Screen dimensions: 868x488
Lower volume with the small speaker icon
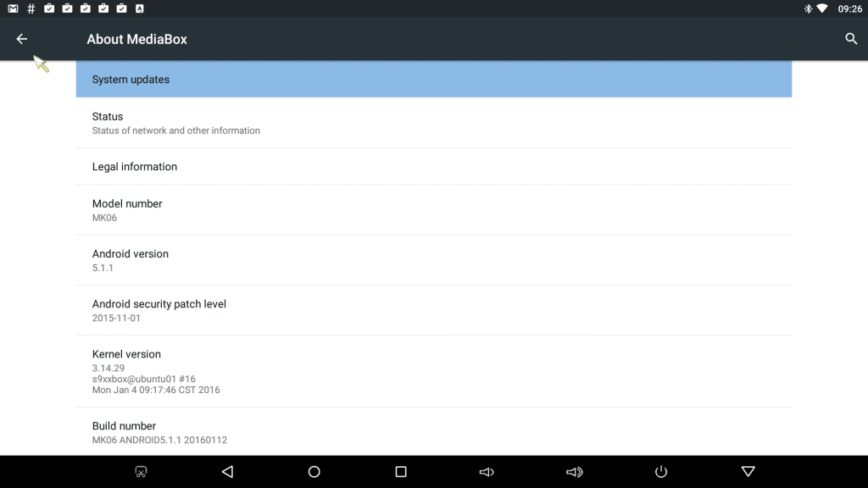[x=487, y=472]
